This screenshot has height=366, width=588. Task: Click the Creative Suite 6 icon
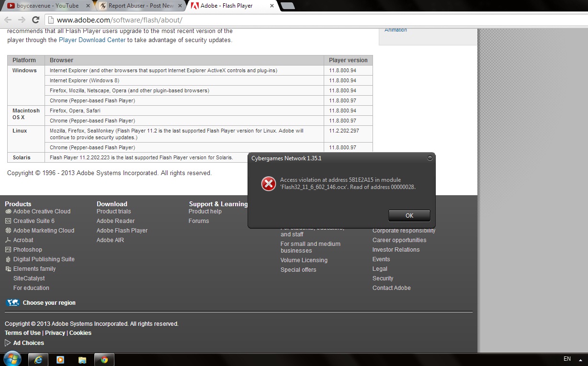pyautogui.click(x=8, y=221)
